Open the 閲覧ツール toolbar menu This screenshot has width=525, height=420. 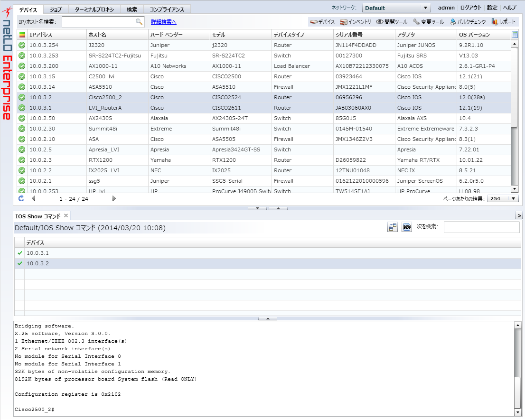click(x=392, y=22)
